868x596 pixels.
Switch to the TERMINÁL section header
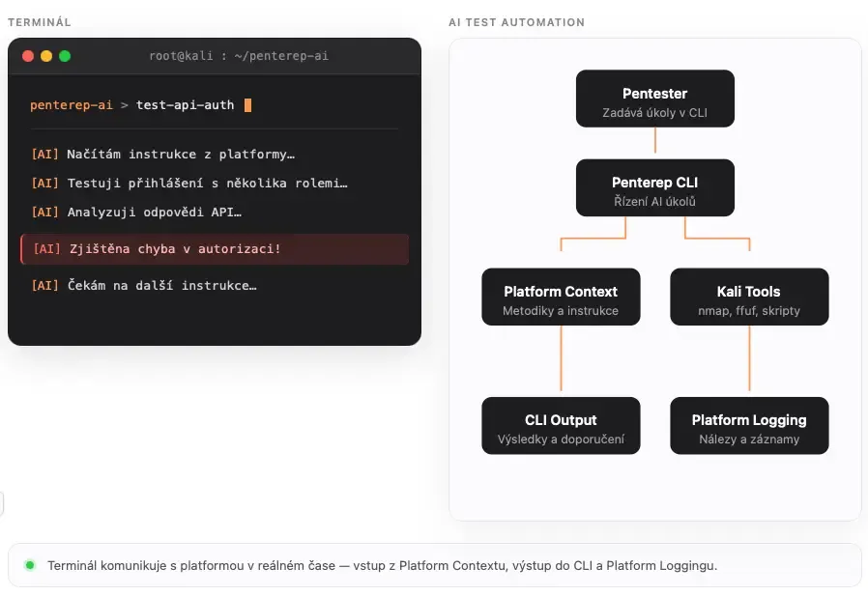point(37,21)
